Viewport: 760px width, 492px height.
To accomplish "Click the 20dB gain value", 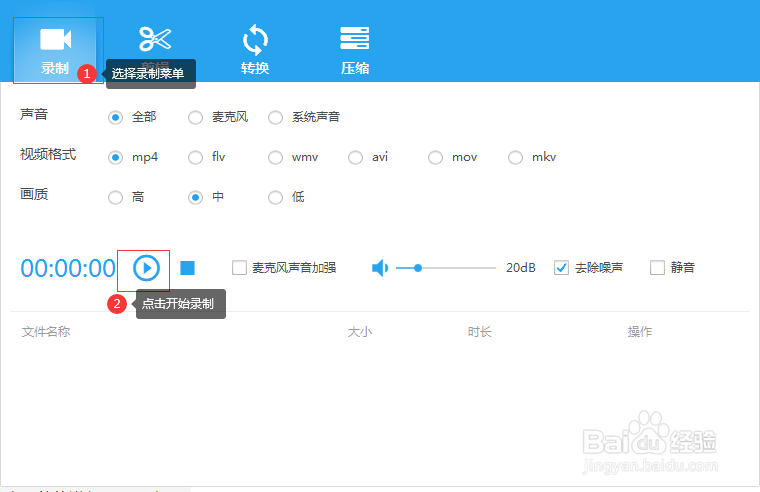I will tap(521, 268).
